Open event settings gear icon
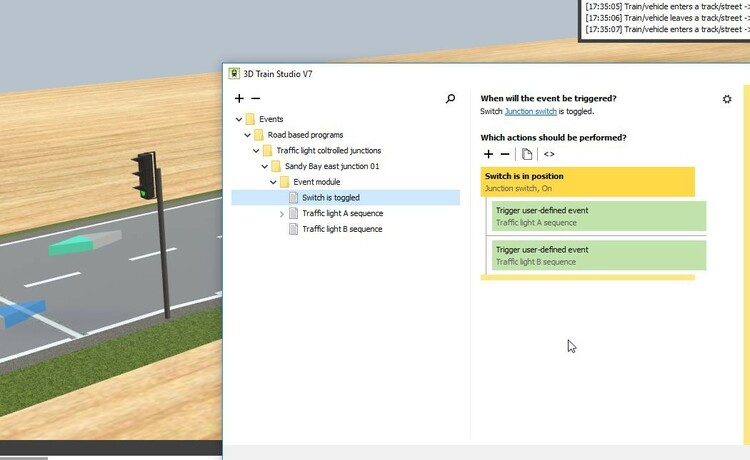The height and width of the screenshot is (460, 750). pyautogui.click(x=727, y=99)
